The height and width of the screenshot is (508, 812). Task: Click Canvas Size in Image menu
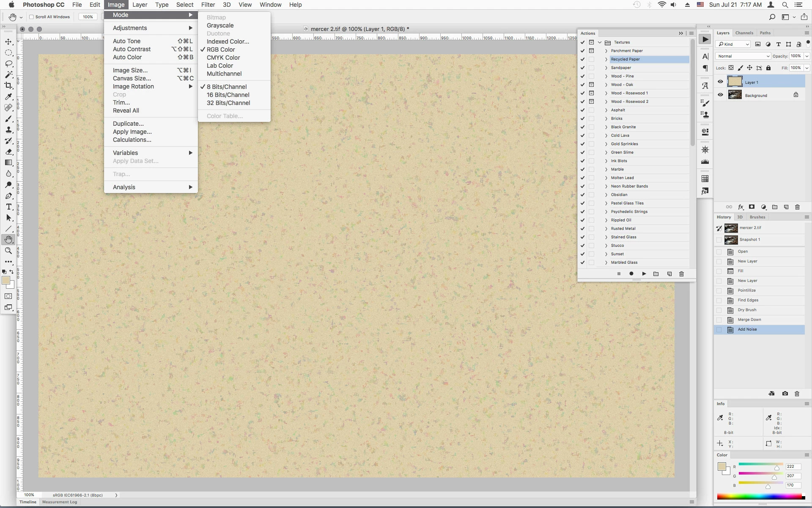[x=132, y=78]
